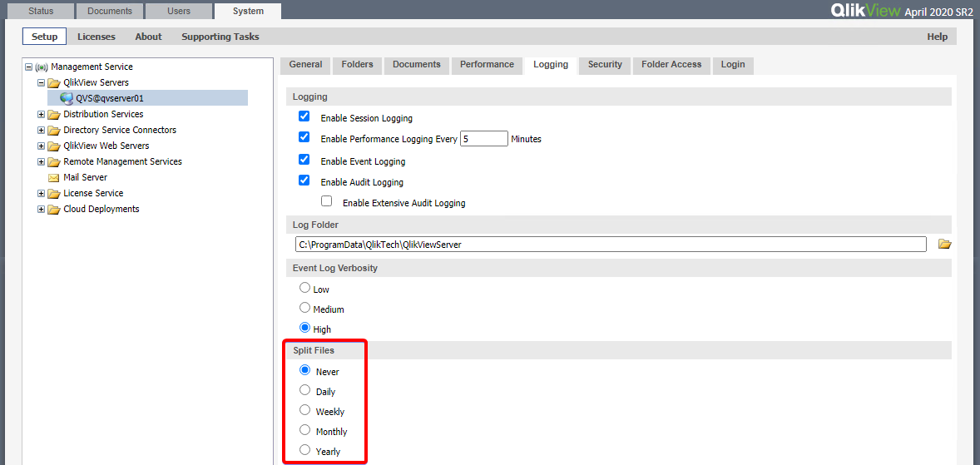Expand the Distribution Services node
The image size is (980, 465).
pyautogui.click(x=42, y=114)
